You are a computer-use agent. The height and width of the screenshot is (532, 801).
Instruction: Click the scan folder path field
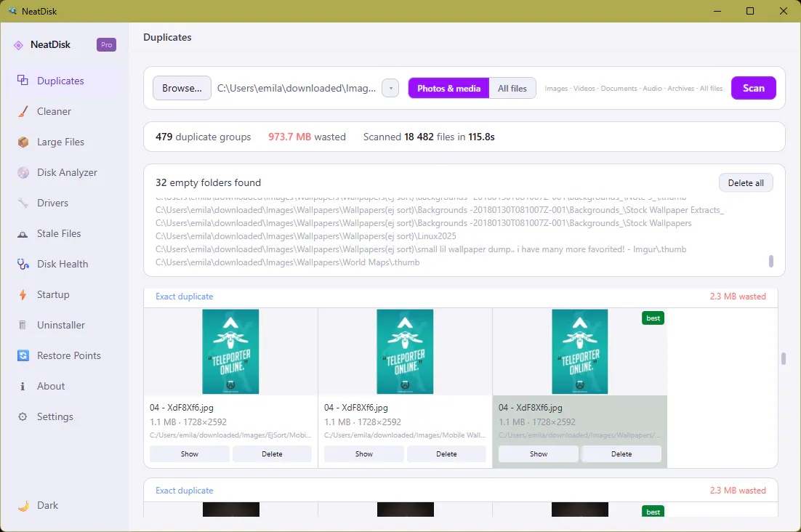click(x=297, y=89)
